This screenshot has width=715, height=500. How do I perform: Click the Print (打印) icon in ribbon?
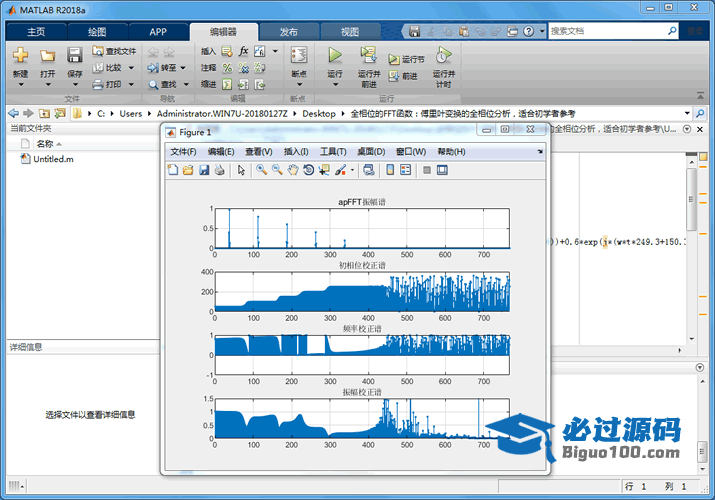[x=98, y=84]
